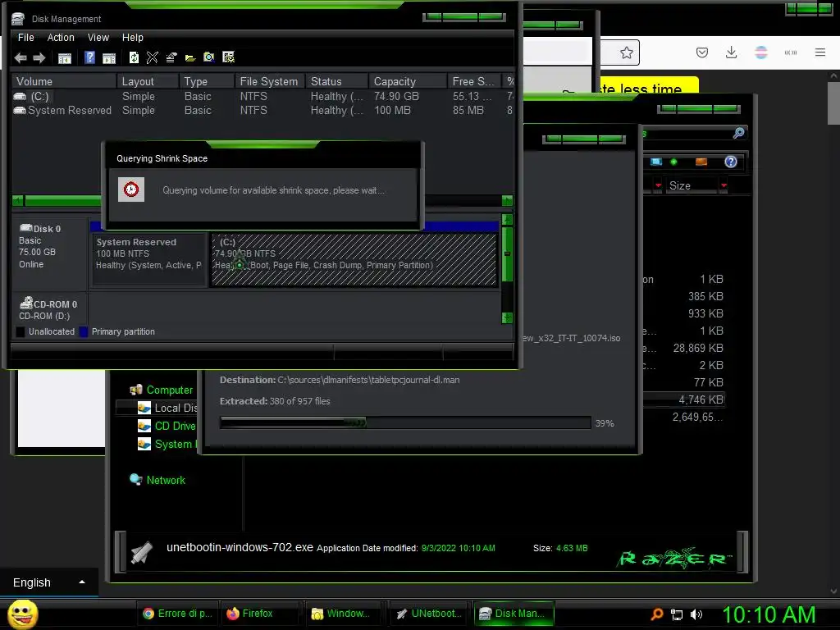840x630 pixels.
Task: Click the settings list icon in toolbar
Action: pyautogui.click(x=228, y=57)
